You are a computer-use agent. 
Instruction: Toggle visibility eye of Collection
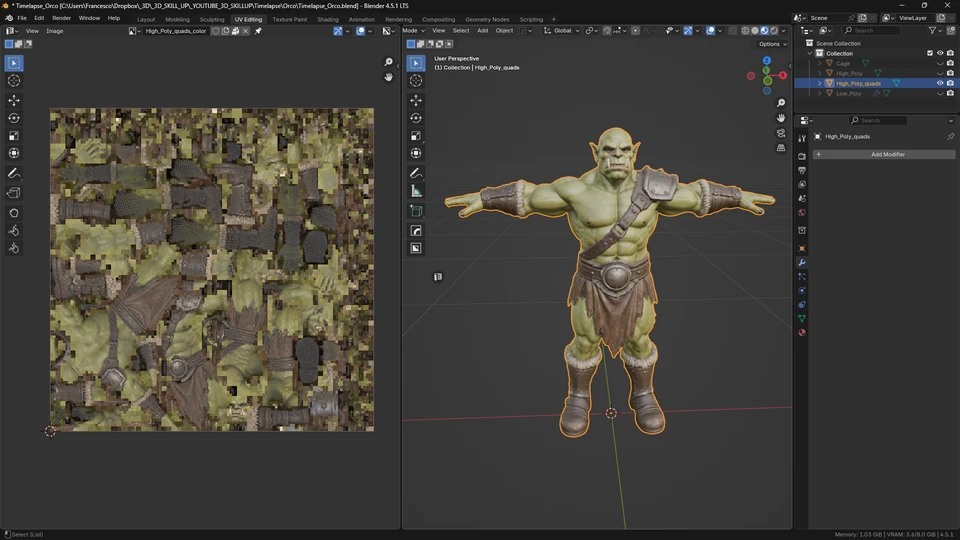click(x=940, y=53)
